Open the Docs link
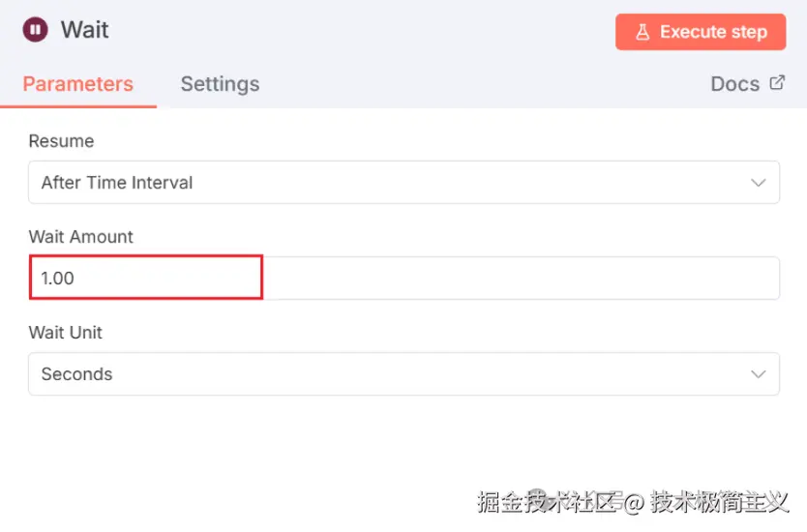This screenshot has height=532, width=807. pyautogui.click(x=735, y=84)
